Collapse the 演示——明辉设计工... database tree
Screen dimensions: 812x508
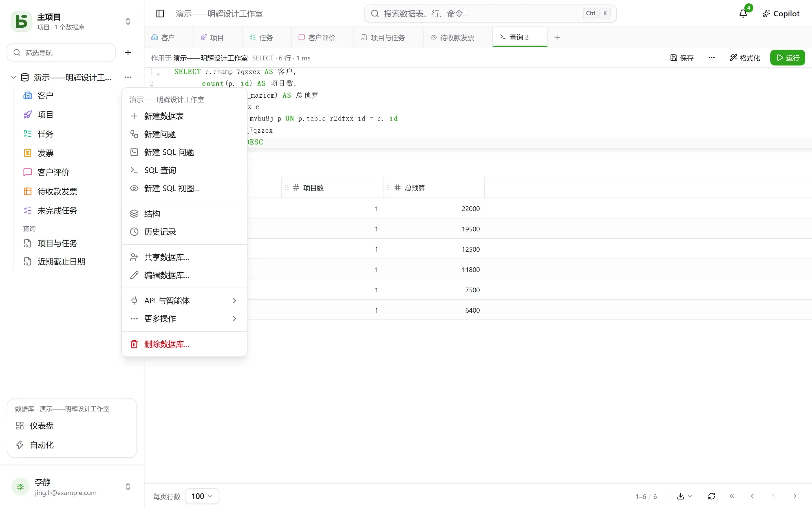click(14, 77)
